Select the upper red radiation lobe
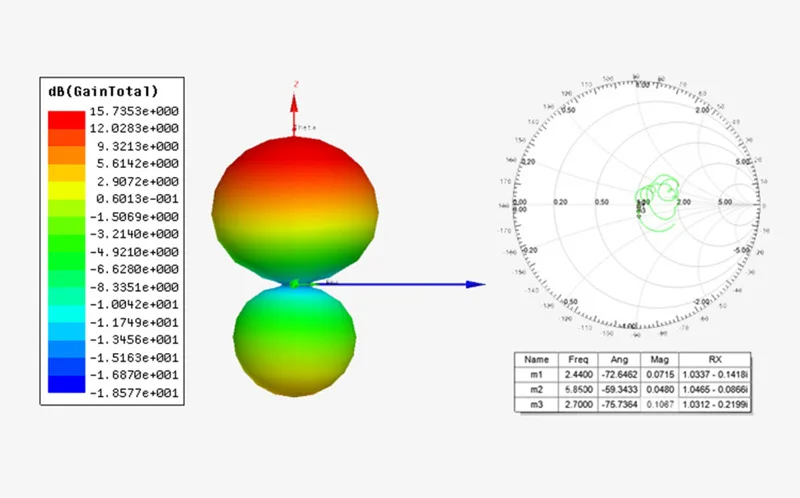 pos(295,209)
